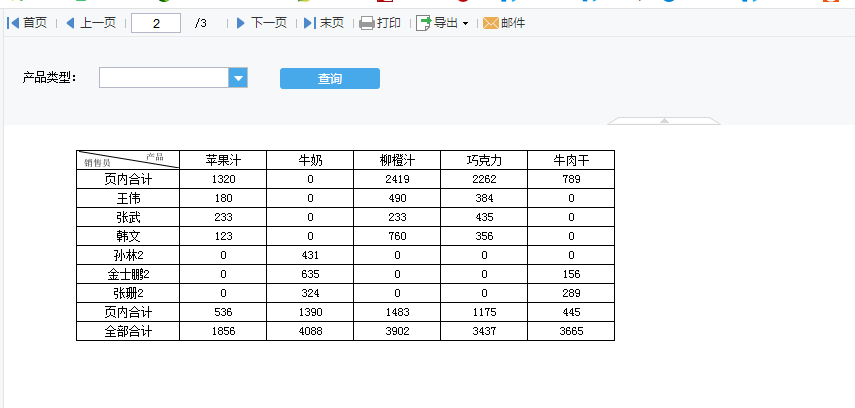The image size is (855, 408).
Task: Click the /3 total pages indicator
Action: pos(201,23)
